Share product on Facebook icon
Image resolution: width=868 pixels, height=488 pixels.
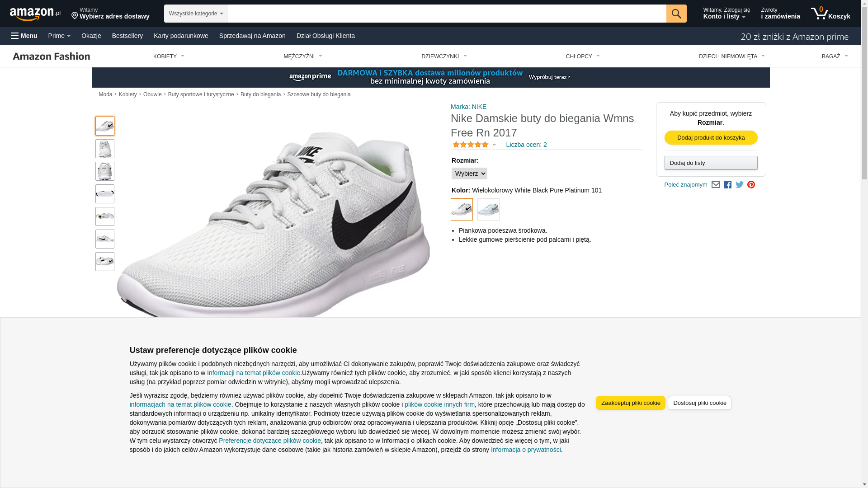tap(727, 185)
